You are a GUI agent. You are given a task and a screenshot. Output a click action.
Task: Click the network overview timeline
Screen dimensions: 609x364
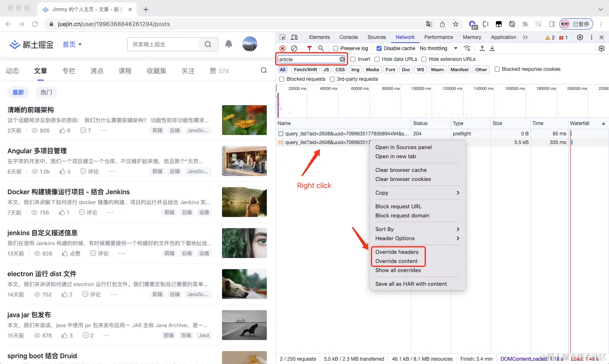tap(442, 101)
